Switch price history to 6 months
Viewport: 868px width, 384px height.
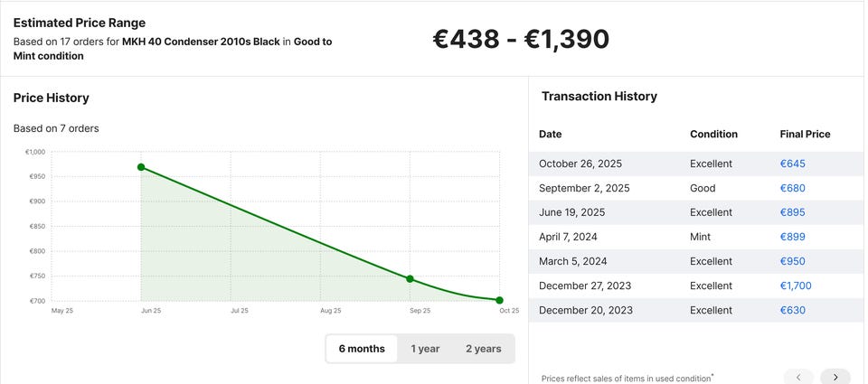point(362,349)
